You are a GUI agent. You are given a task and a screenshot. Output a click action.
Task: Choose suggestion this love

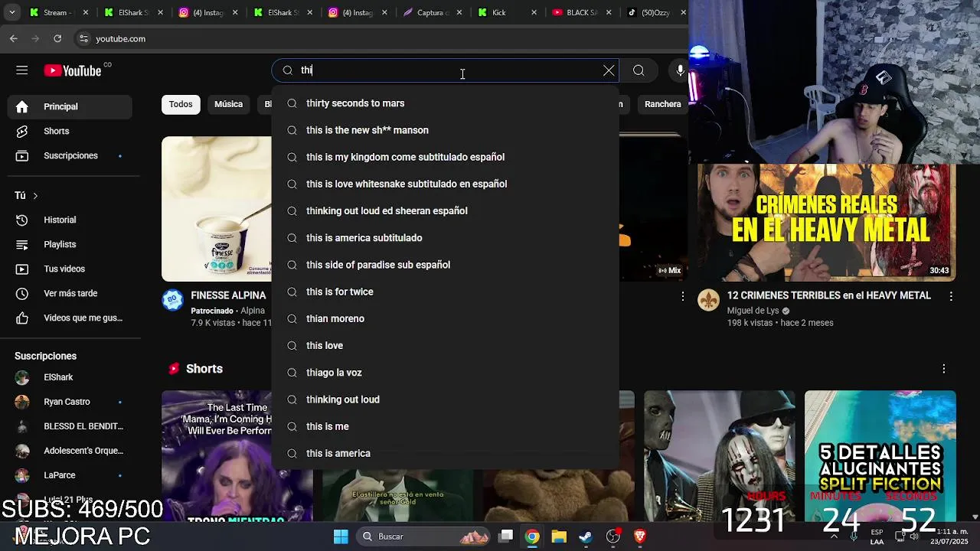(445, 345)
